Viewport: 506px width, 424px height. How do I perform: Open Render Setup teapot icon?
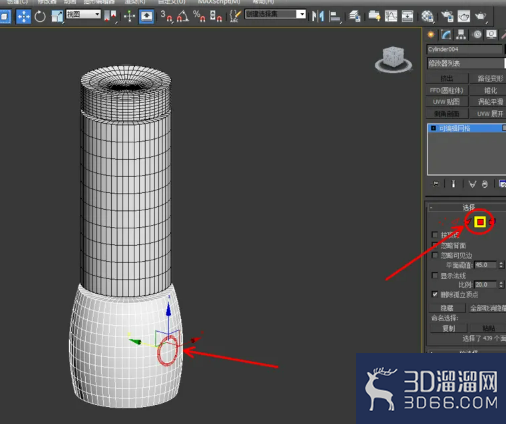coord(447,16)
